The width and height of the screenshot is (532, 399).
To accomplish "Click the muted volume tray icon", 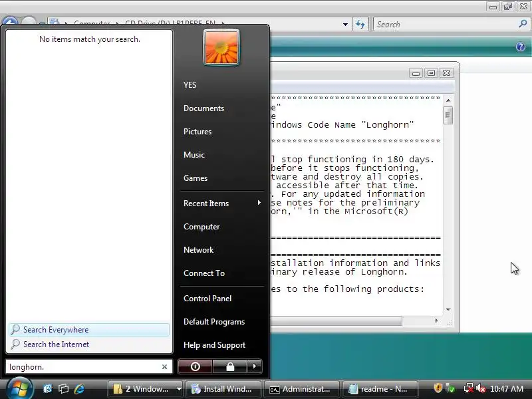I will tap(481, 388).
